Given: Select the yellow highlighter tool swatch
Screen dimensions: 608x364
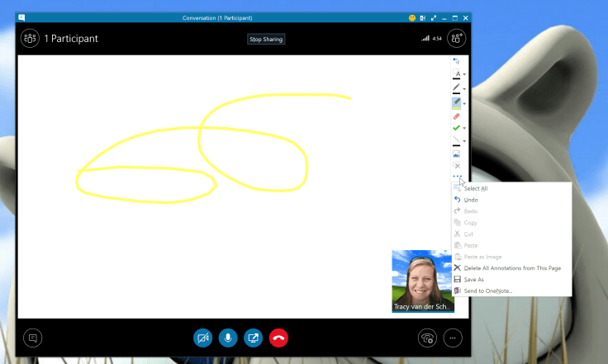Looking at the screenshot, I should coord(456,102).
